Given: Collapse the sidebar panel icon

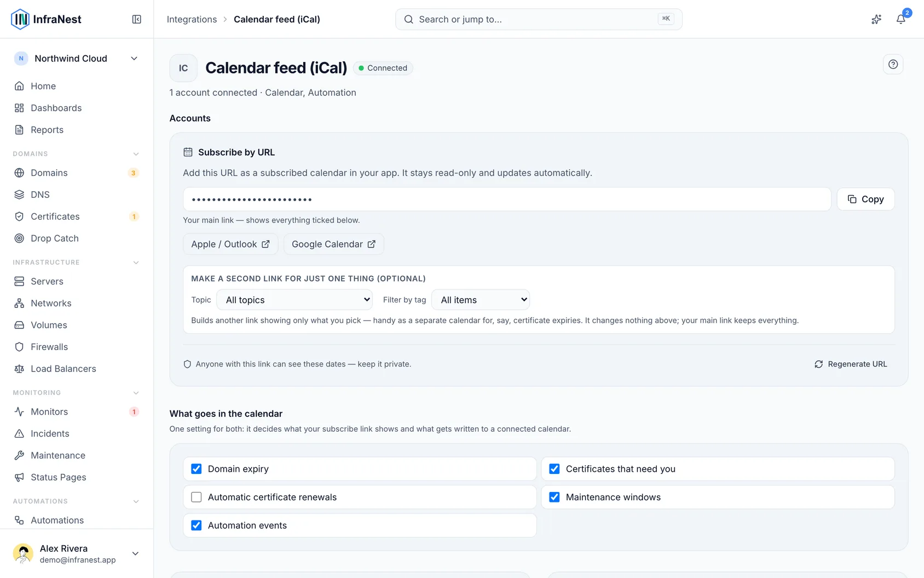Looking at the screenshot, I should (137, 19).
